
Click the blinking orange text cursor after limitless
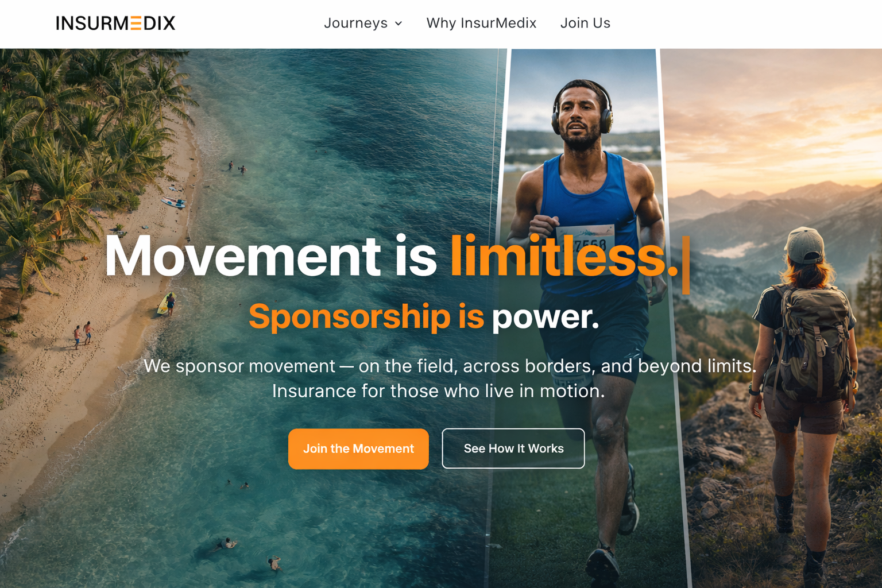685,264
